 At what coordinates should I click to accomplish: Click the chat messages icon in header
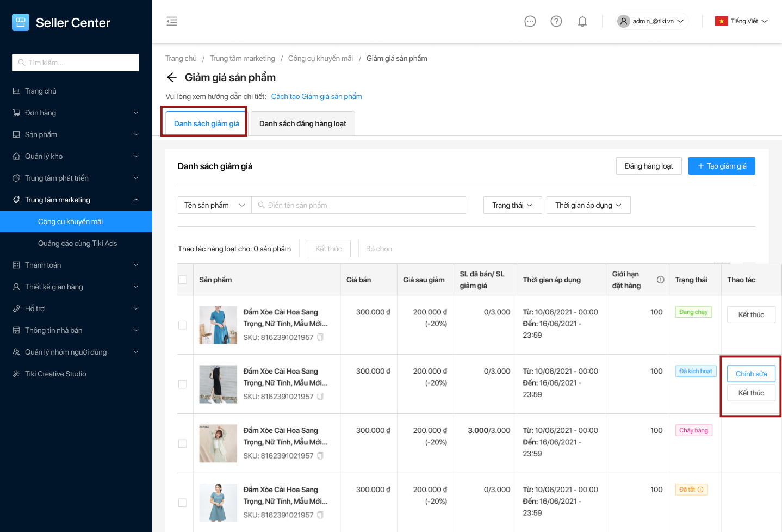pyautogui.click(x=530, y=21)
